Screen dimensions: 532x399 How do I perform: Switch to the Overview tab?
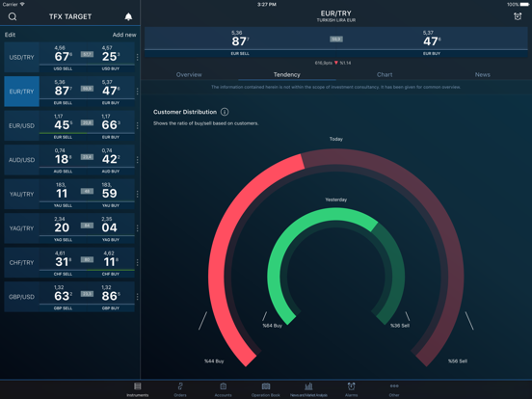(x=189, y=74)
